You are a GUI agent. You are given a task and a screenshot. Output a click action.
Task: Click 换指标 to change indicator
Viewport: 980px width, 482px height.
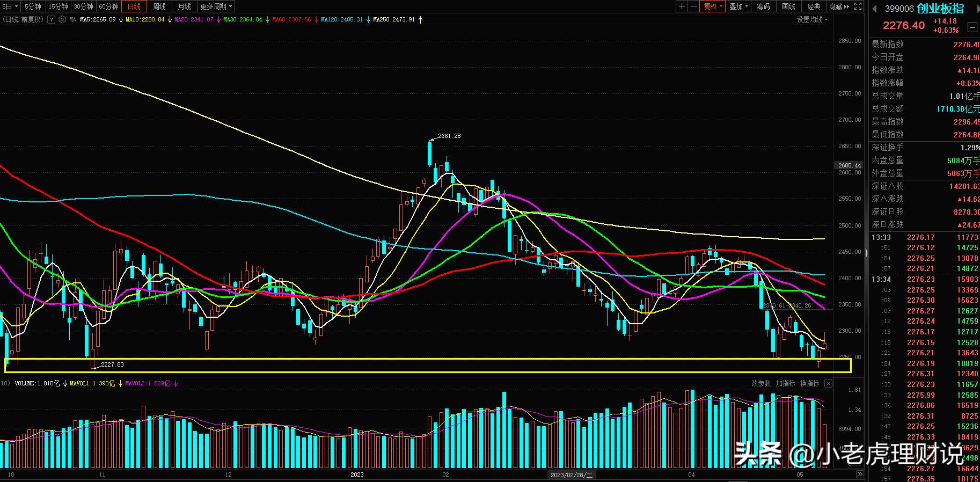pyautogui.click(x=809, y=383)
